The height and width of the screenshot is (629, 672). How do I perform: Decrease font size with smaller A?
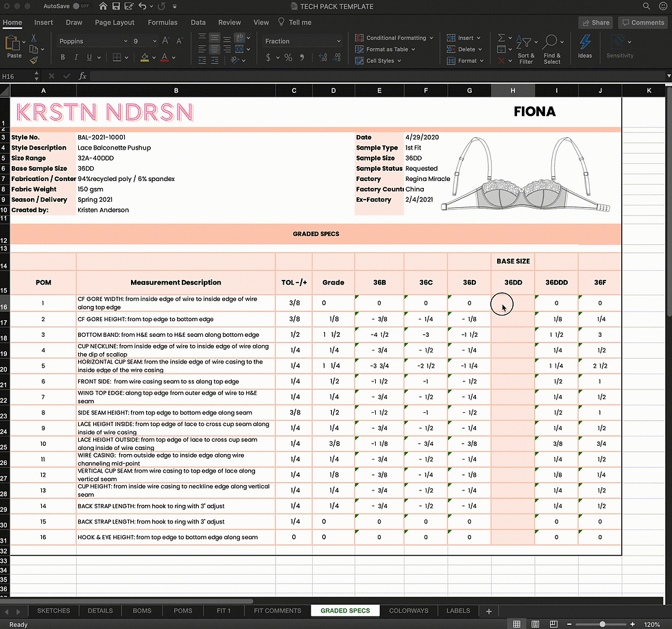[x=180, y=40]
